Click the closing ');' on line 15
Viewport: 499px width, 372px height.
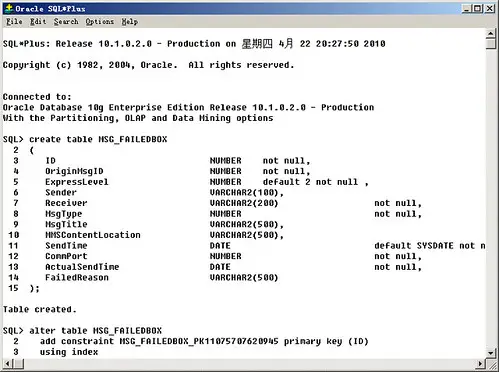click(34, 288)
